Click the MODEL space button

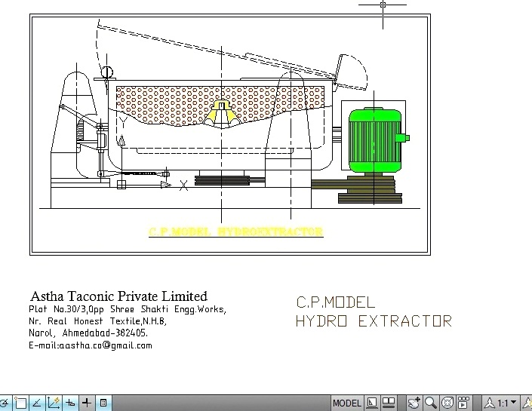click(347, 403)
